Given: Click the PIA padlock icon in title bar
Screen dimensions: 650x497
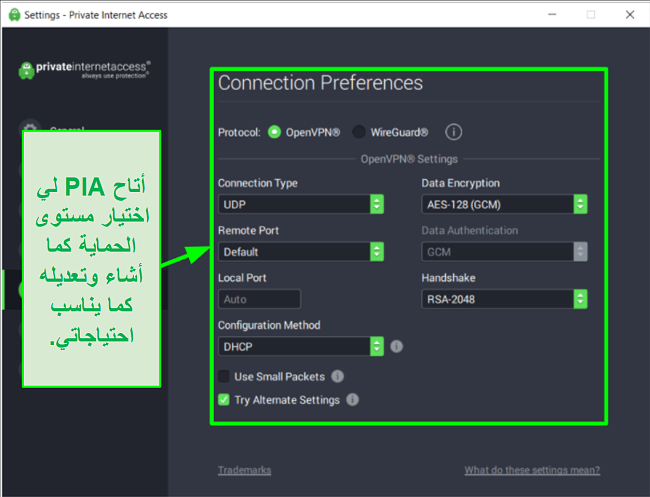Looking at the screenshot, I should click(15, 15).
